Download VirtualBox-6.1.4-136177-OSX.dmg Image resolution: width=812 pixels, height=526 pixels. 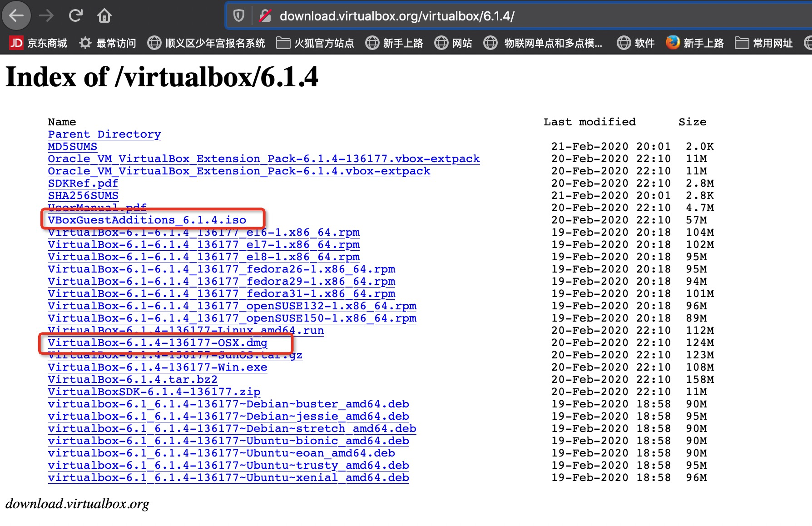point(158,343)
